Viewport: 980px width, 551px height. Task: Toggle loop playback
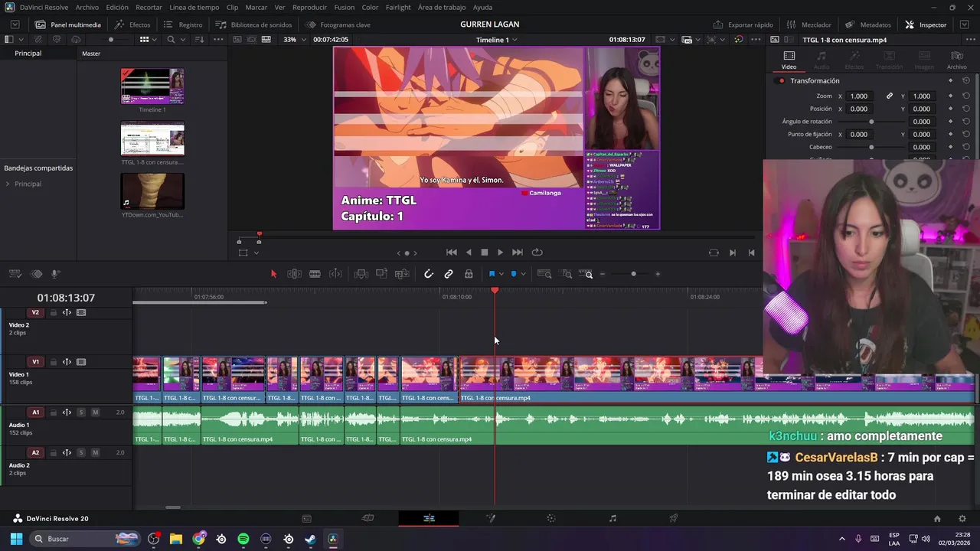point(537,253)
